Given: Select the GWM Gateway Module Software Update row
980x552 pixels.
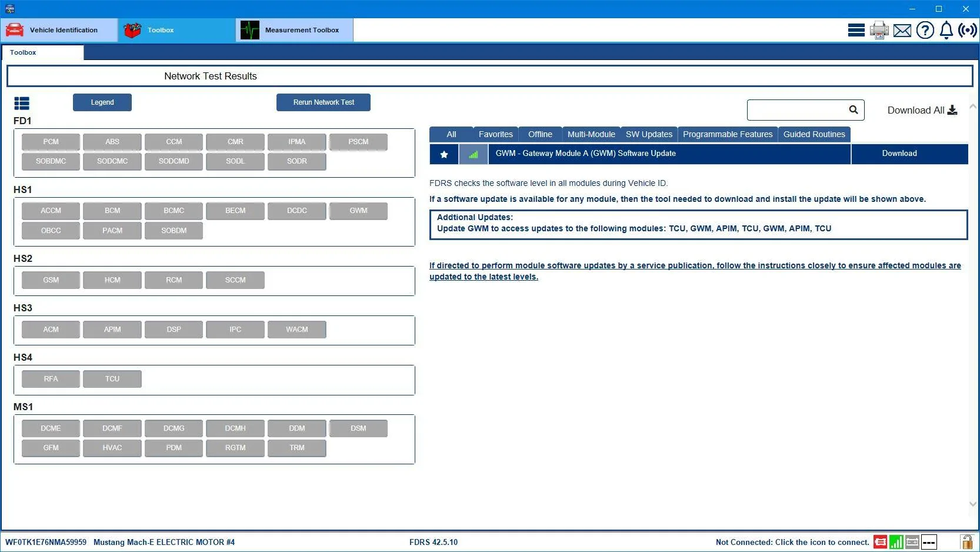Looking at the screenshot, I should tap(669, 154).
